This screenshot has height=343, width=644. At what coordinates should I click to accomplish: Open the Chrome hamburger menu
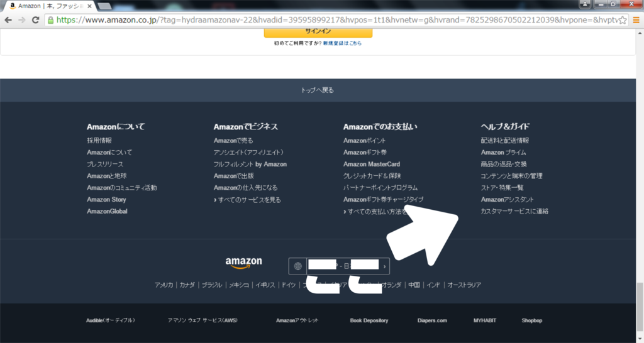tap(636, 19)
